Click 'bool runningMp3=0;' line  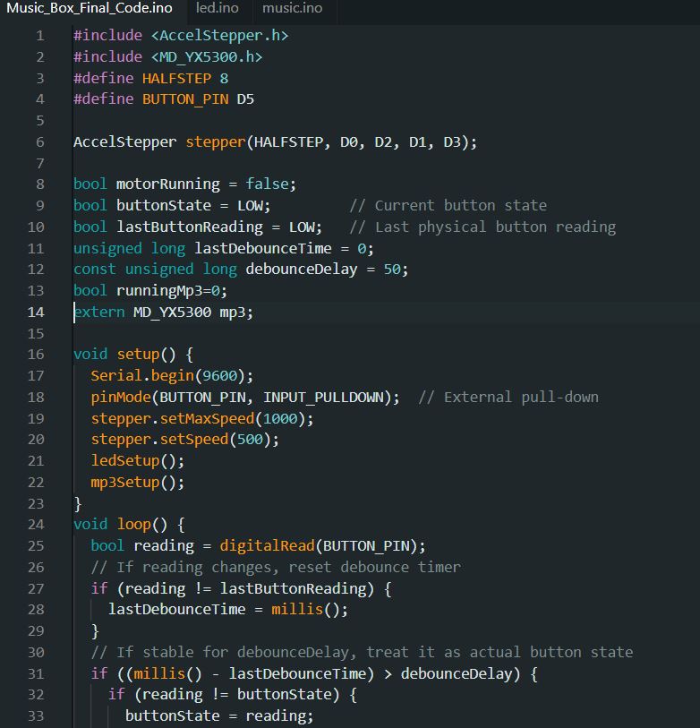pos(150,291)
